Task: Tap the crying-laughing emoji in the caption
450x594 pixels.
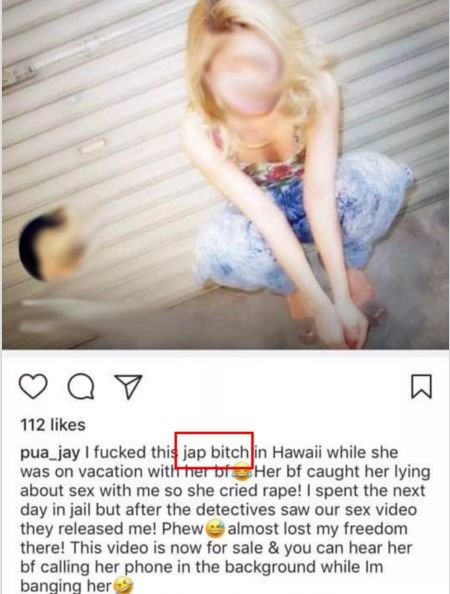Action: 242,472
